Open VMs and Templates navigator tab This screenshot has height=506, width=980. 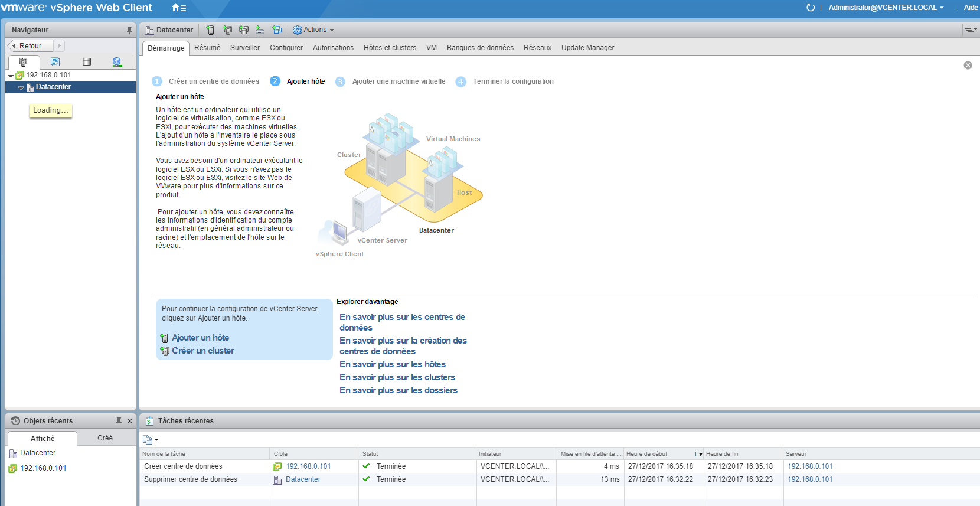pyautogui.click(x=55, y=61)
